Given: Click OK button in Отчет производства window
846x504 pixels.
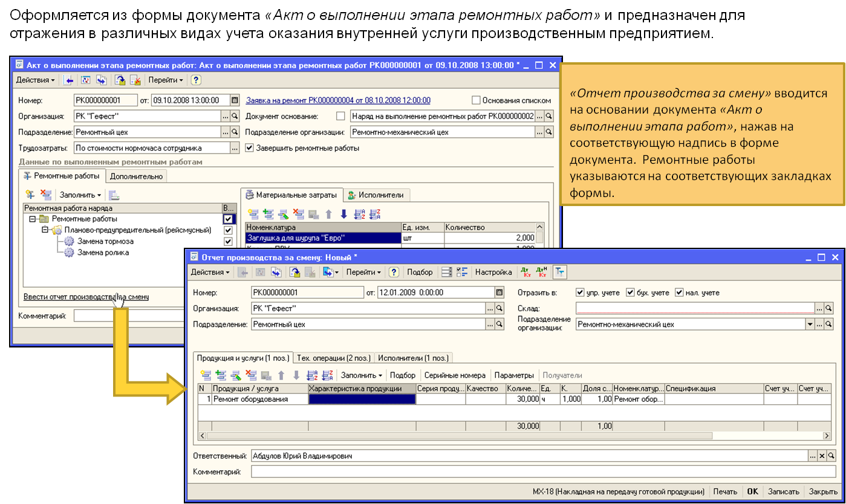Looking at the screenshot, I should (x=752, y=492).
